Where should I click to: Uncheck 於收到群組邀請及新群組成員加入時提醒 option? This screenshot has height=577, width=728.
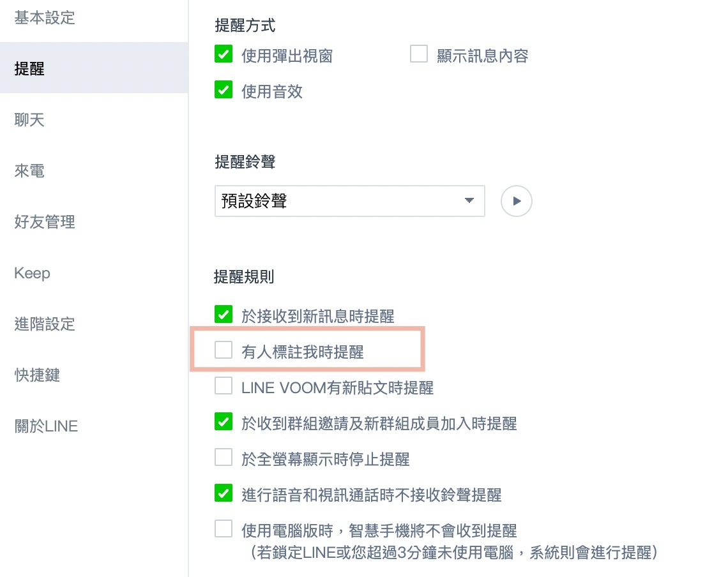click(224, 422)
